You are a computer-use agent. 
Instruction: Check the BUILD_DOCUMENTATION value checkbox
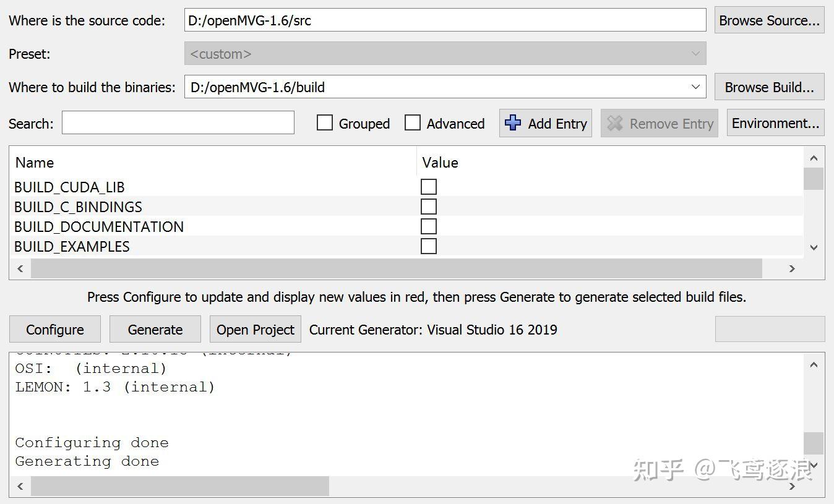(429, 226)
